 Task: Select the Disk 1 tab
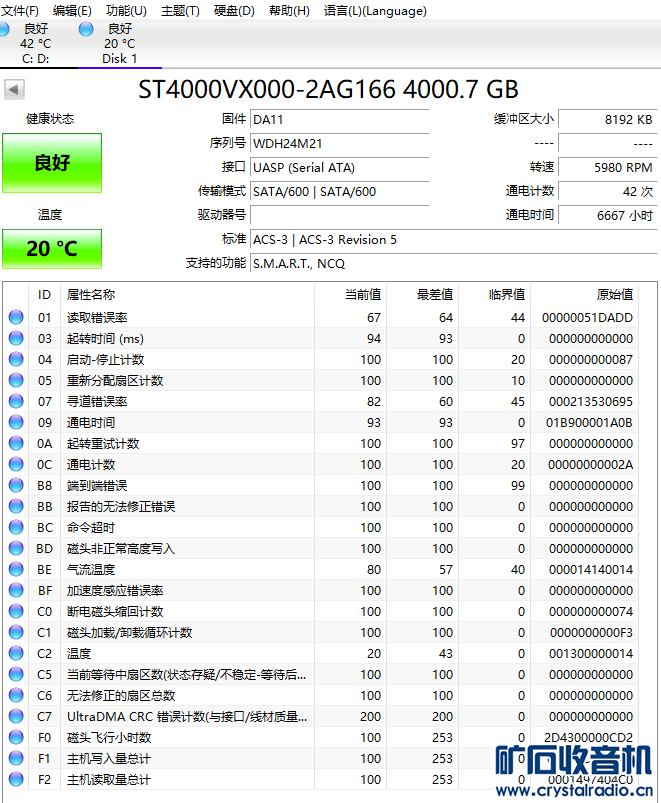click(x=119, y=44)
